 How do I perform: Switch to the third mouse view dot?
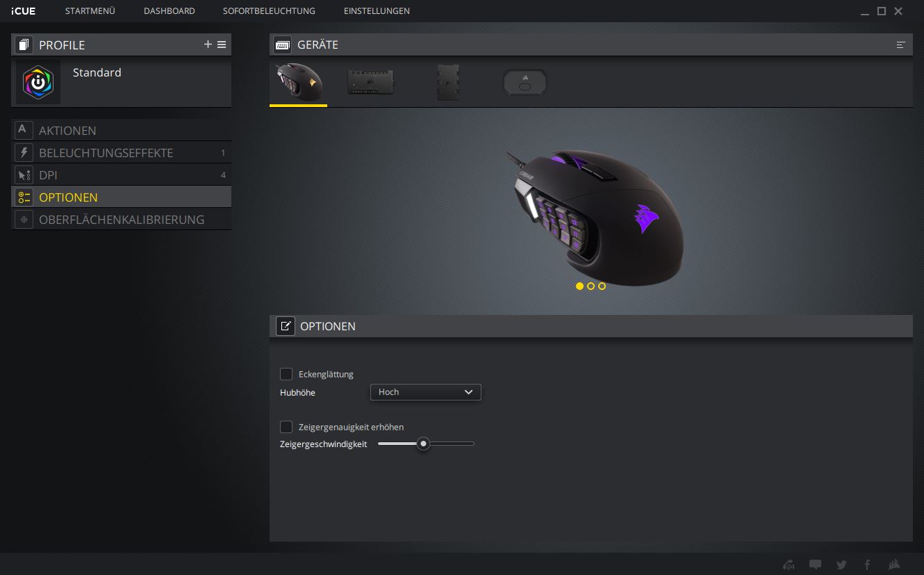tap(602, 286)
